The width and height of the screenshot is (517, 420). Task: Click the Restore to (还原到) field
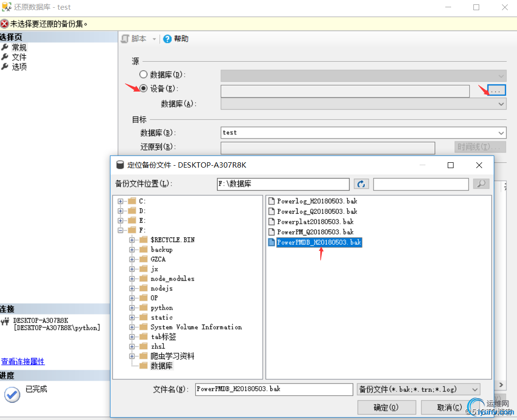[x=328, y=148]
